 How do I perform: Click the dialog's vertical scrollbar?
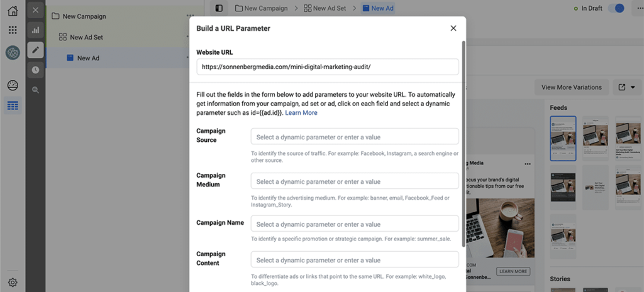(x=464, y=144)
